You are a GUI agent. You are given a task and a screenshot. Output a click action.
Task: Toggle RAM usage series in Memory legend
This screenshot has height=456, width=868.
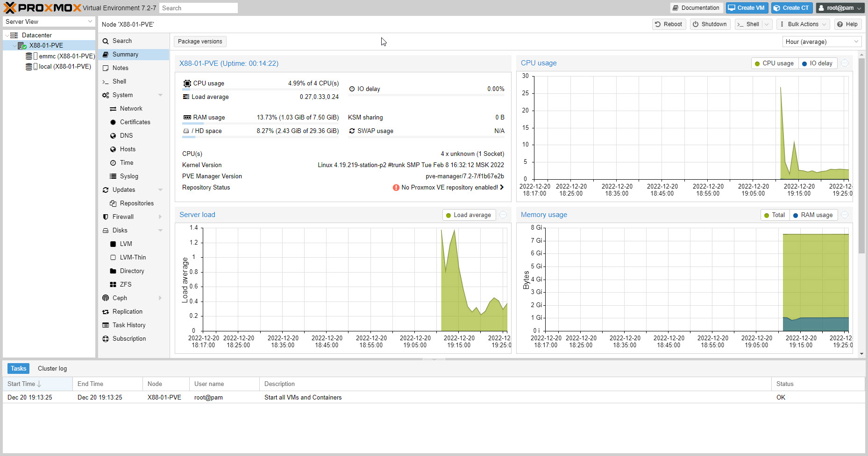(x=813, y=215)
